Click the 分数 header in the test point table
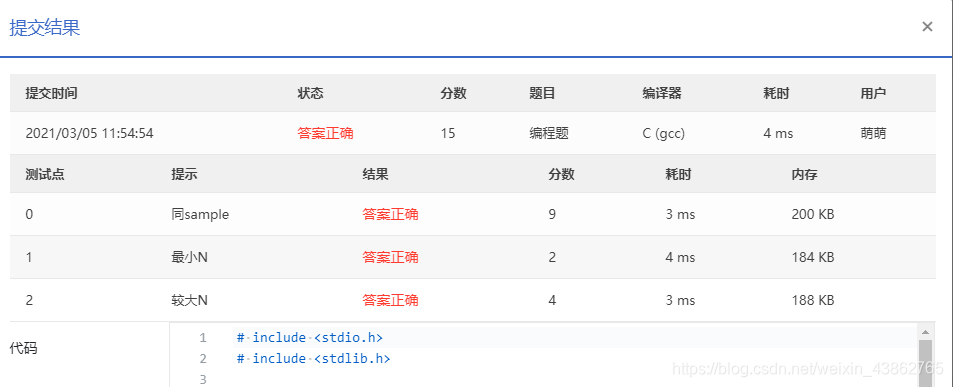Screen dimensions: 953x387 561,174
